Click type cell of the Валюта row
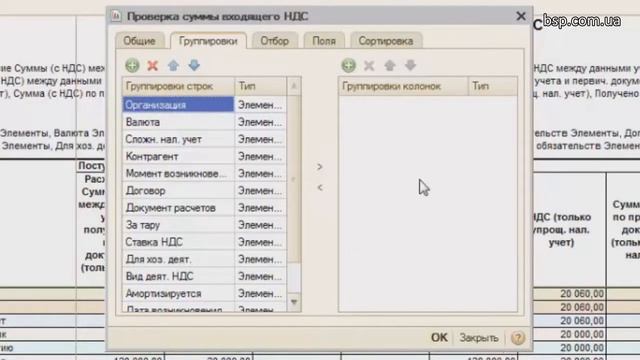The height and width of the screenshot is (360, 640). (x=261, y=122)
